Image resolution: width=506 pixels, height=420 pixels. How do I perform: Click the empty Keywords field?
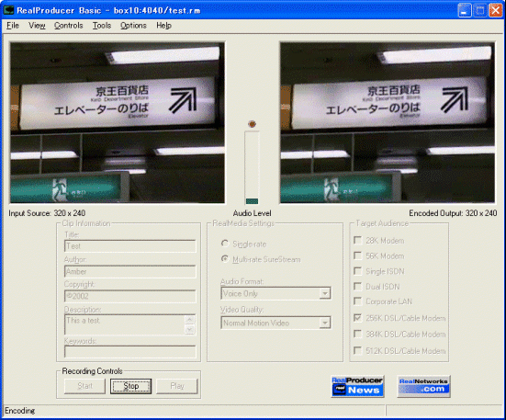click(130, 352)
